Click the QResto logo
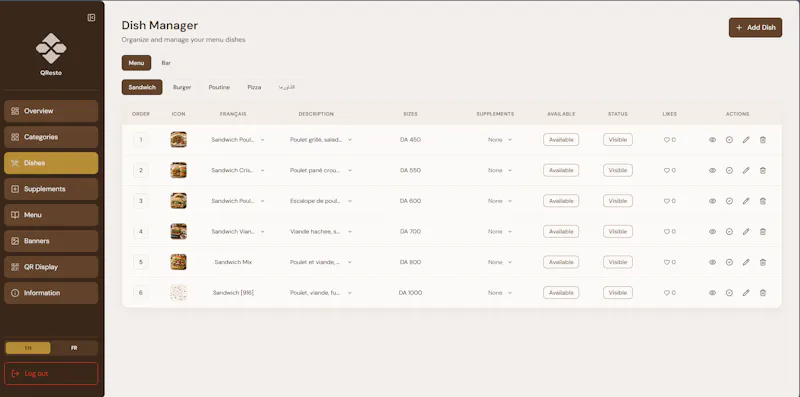This screenshot has width=800, height=397. tap(51, 49)
